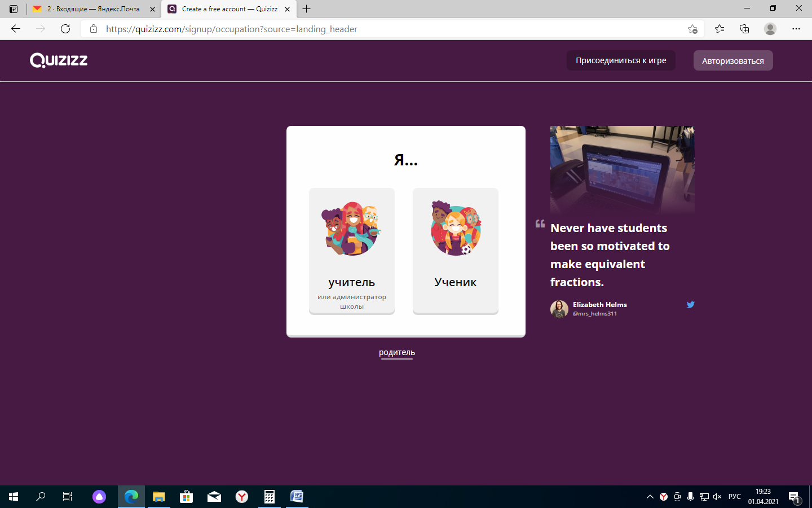This screenshot has height=508, width=812.
Task: Select the Create a free account — Quizizz tab
Action: point(228,9)
